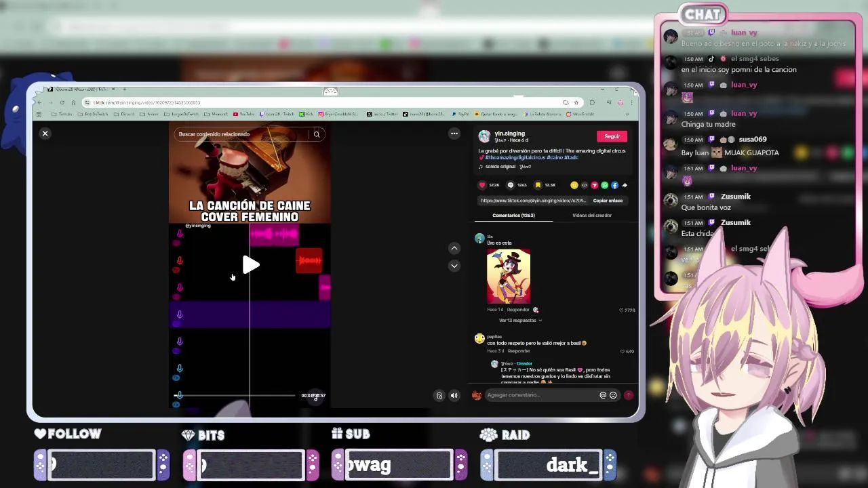Click the Agregar comentario input field
The image size is (868, 488).
coord(541,395)
